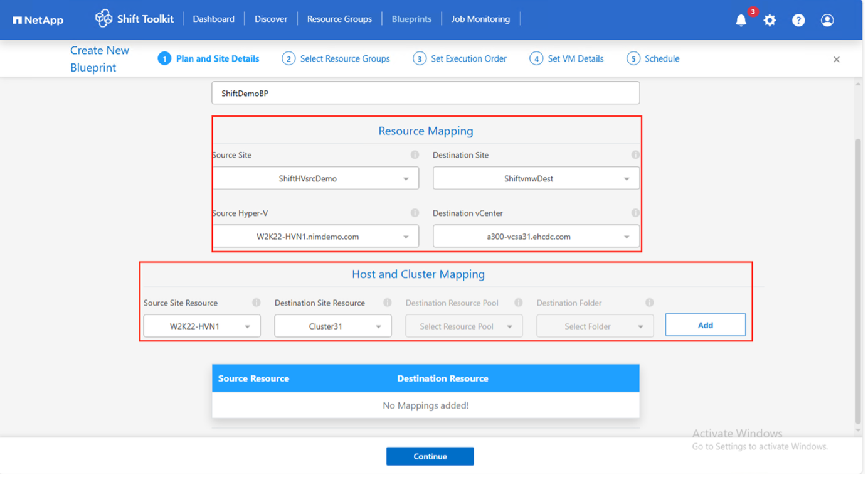Click the help question mark icon

[x=798, y=20]
